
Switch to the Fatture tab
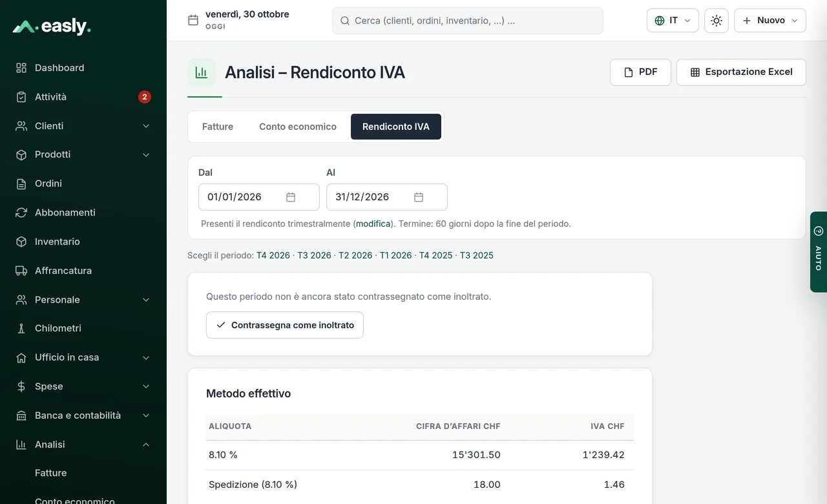pyautogui.click(x=218, y=127)
